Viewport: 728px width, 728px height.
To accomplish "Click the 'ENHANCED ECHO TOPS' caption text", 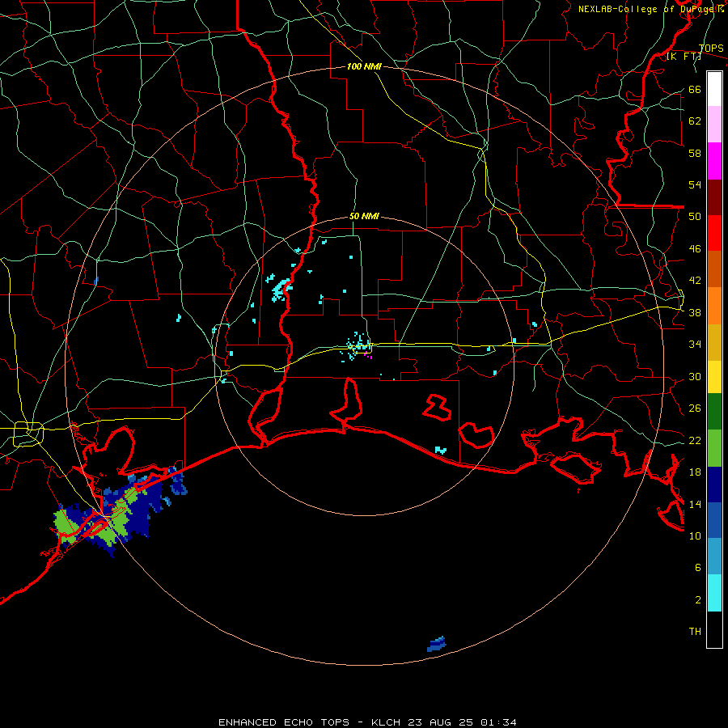I will [284, 722].
